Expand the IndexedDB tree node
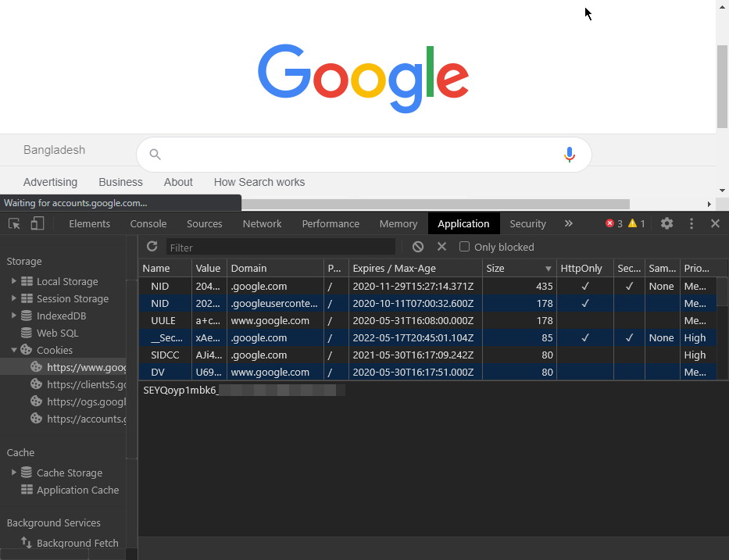This screenshot has height=560, width=729. 13,315
